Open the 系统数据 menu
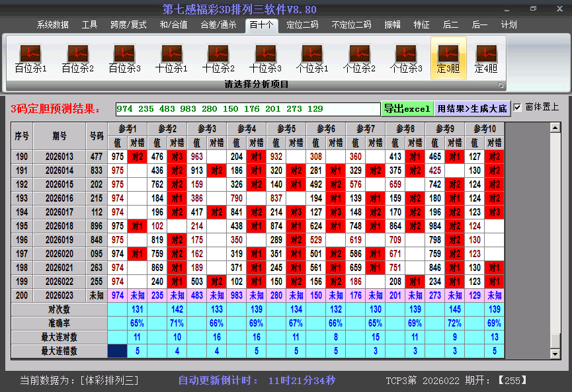 click(x=51, y=24)
